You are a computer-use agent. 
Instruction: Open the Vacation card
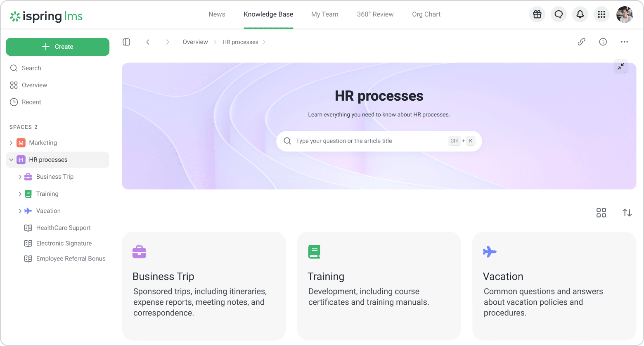(554, 286)
